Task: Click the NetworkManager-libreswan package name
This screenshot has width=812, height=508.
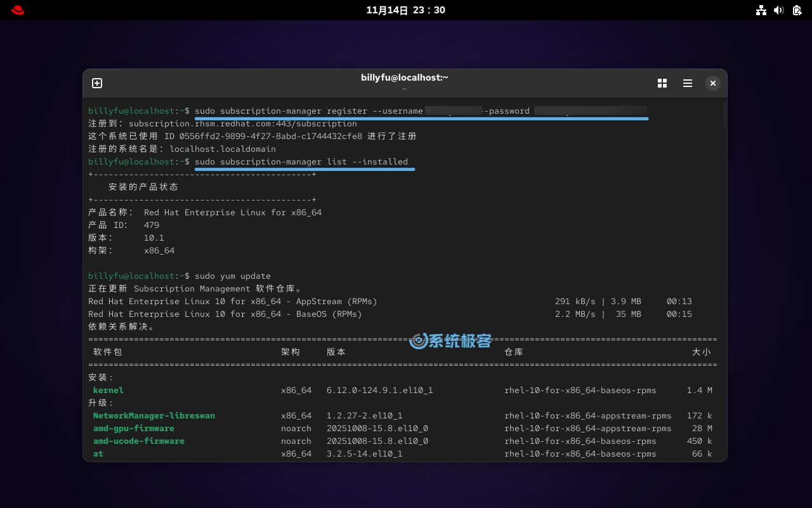Action: pos(154,415)
